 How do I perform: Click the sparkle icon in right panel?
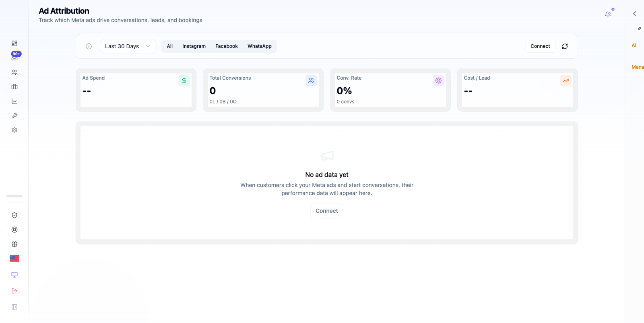click(640, 29)
